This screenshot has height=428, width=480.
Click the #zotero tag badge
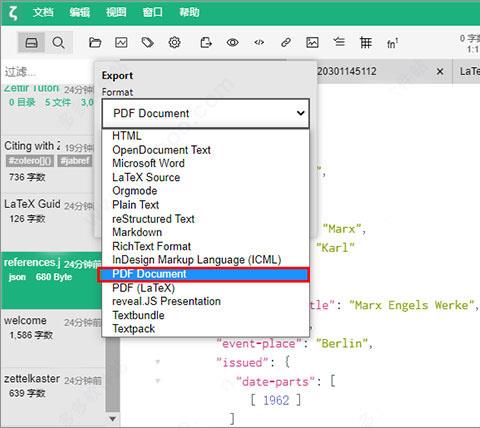[x=30, y=161]
